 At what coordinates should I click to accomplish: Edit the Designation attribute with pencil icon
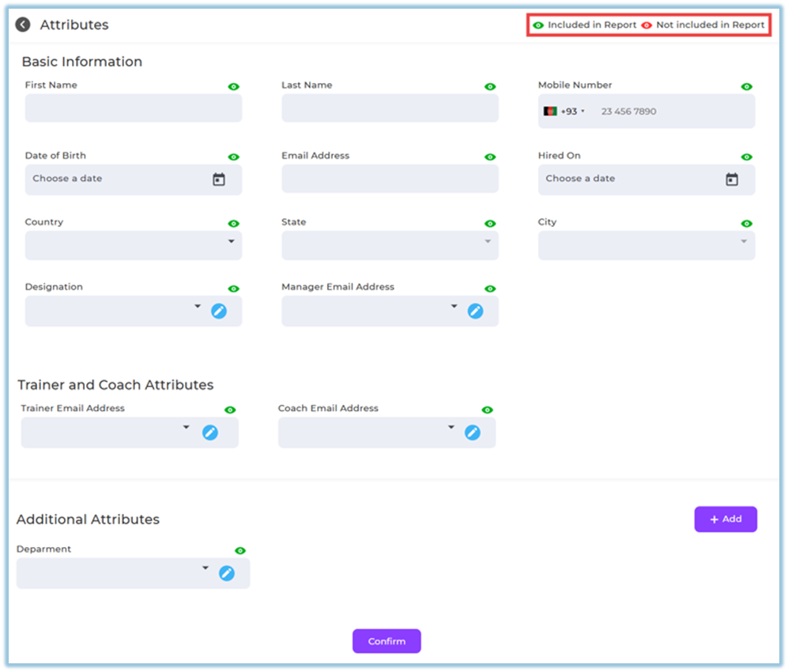219,311
